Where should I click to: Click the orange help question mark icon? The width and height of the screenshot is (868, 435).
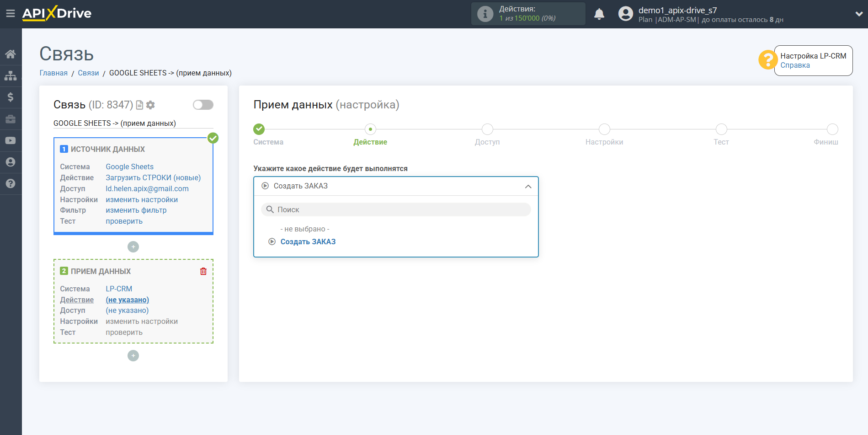[x=767, y=60]
